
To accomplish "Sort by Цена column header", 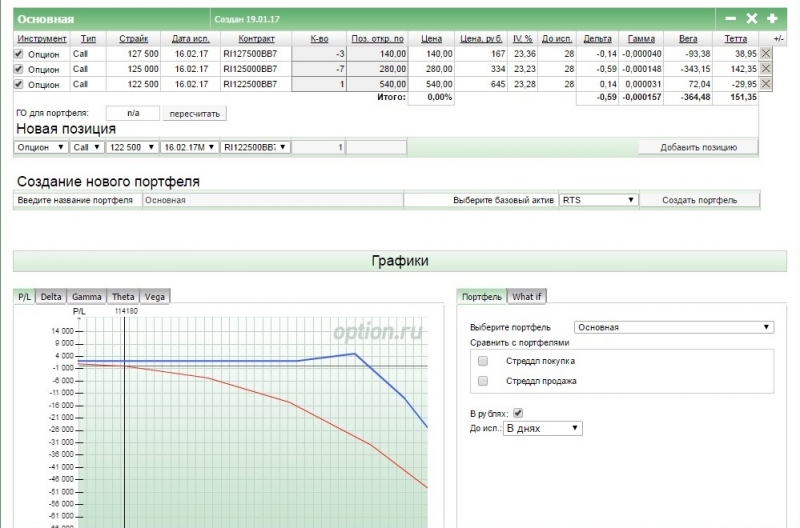I will [432, 39].
